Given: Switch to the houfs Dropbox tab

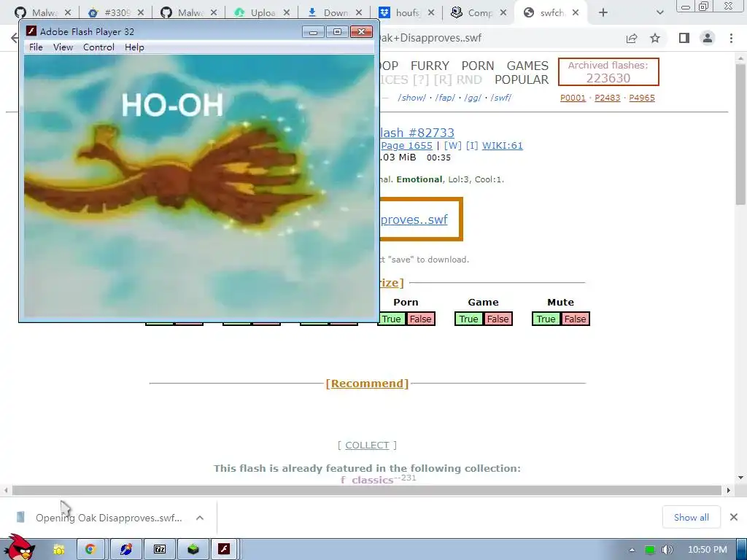Looking at the screenshot, I should tap(407, 12).
